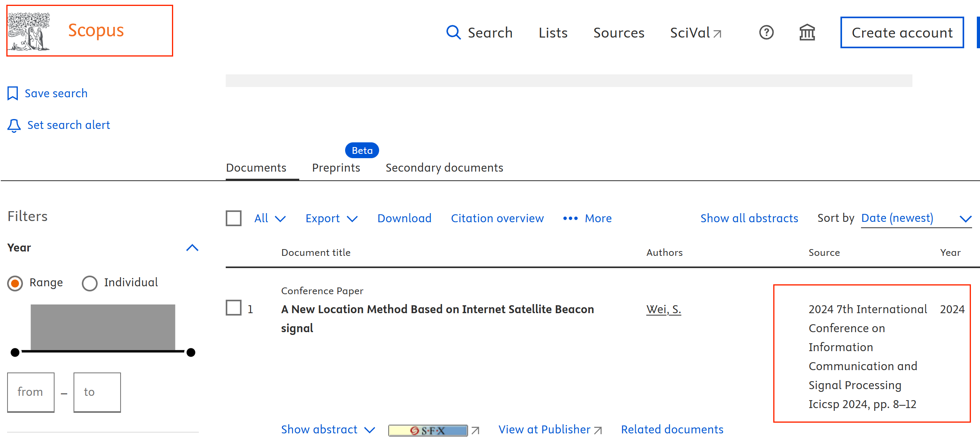Select the Individual radio button
Screen dimensions: 980x448
tap(90, 283)
